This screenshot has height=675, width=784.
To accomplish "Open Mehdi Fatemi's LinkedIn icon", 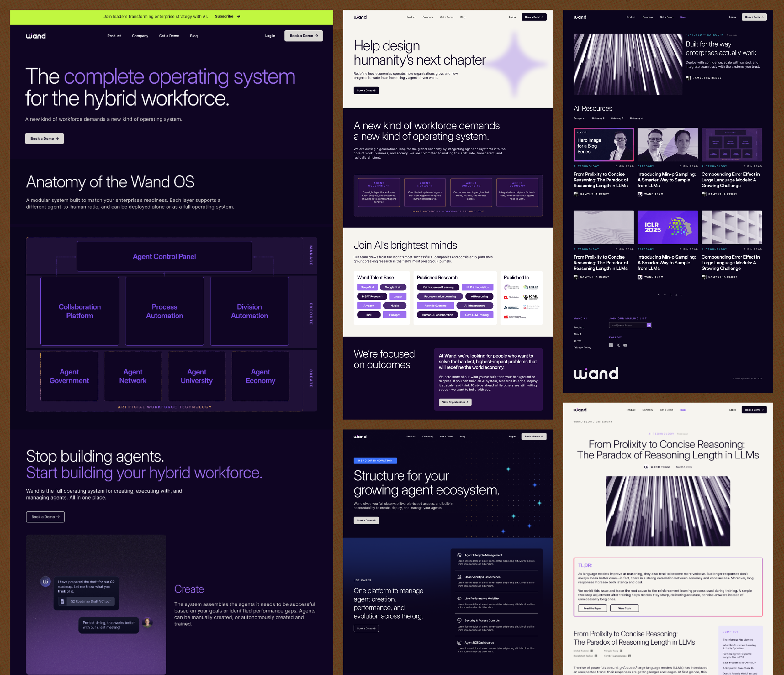I will [x=591, y=651].
